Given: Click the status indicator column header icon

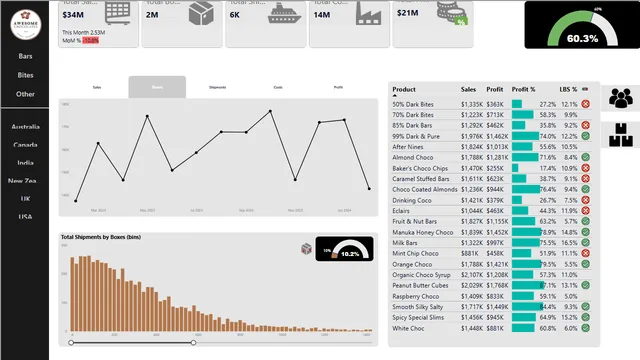Looking at the screenshot, I should pyautogui.click(x=585, y=89).
